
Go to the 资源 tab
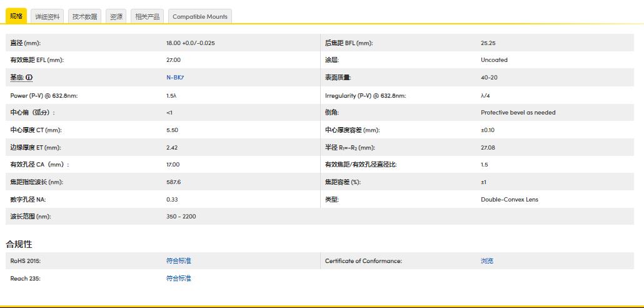116,17
